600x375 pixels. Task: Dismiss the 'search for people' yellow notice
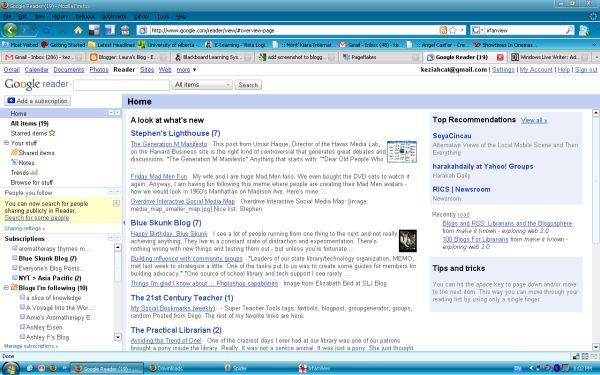coord(116,203)
